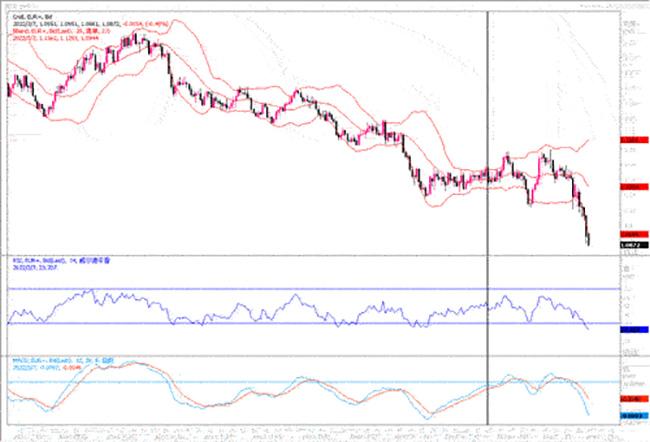
Task: Select the blue RSI value tag on right
Action: pos(629,329)
